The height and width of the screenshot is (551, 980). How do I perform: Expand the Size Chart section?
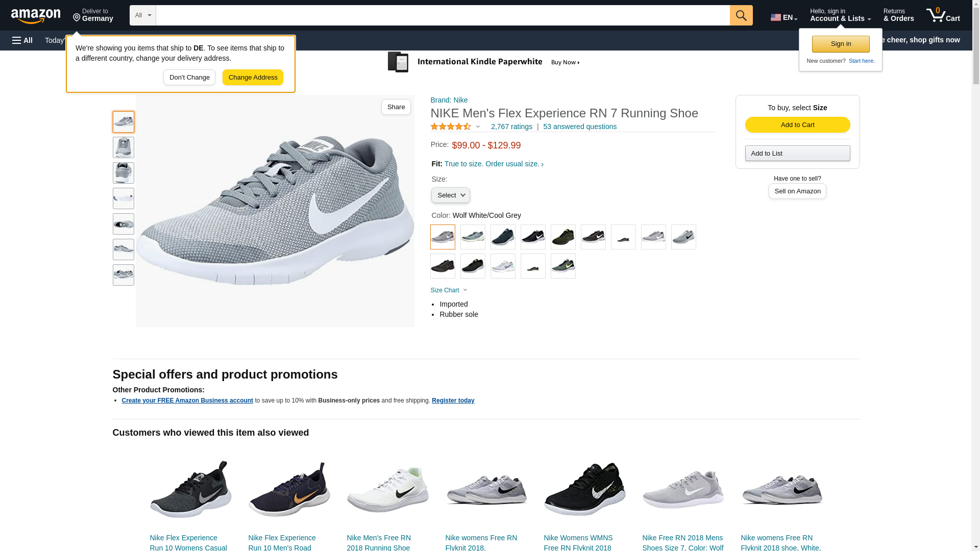449,290
